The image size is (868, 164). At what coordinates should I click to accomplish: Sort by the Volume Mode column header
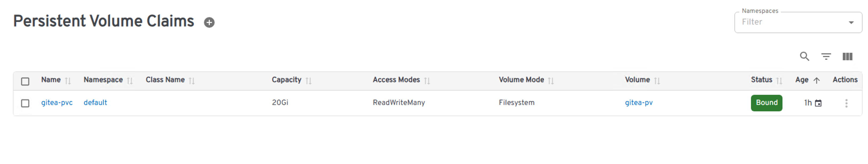tap(521, 80)
